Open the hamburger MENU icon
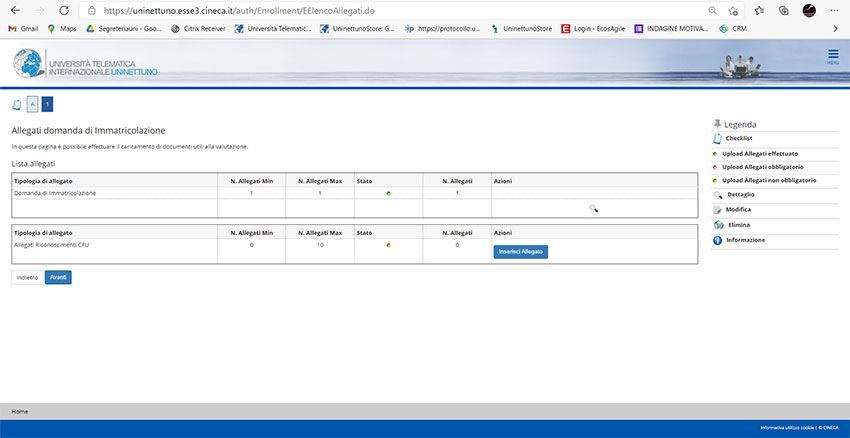This screenshot has width=850, height=438. coord(832,56)
